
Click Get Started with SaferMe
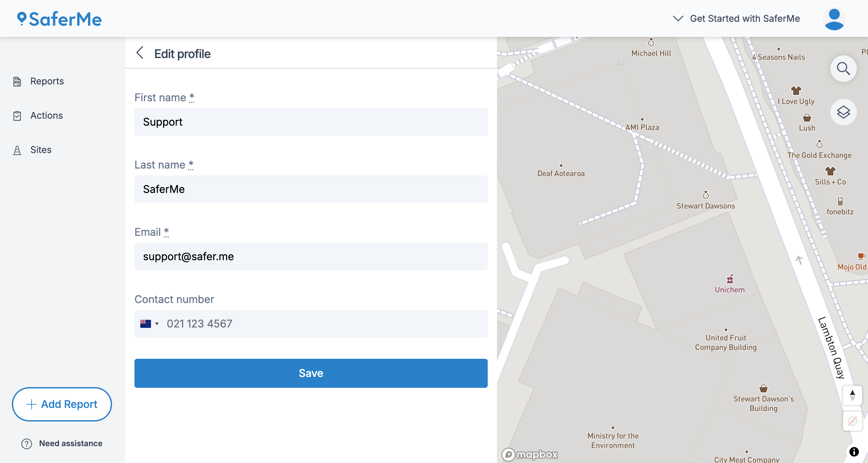point(745,18)
